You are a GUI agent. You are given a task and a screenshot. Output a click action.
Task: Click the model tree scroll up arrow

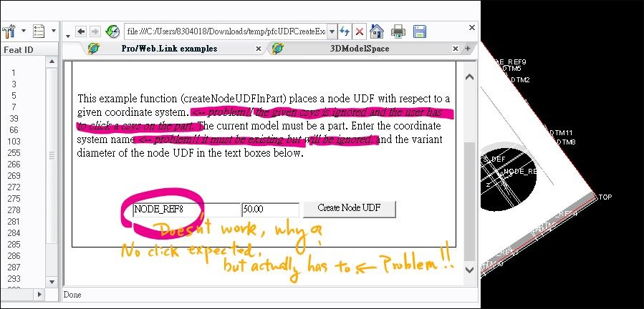click(x=52, y=62)
